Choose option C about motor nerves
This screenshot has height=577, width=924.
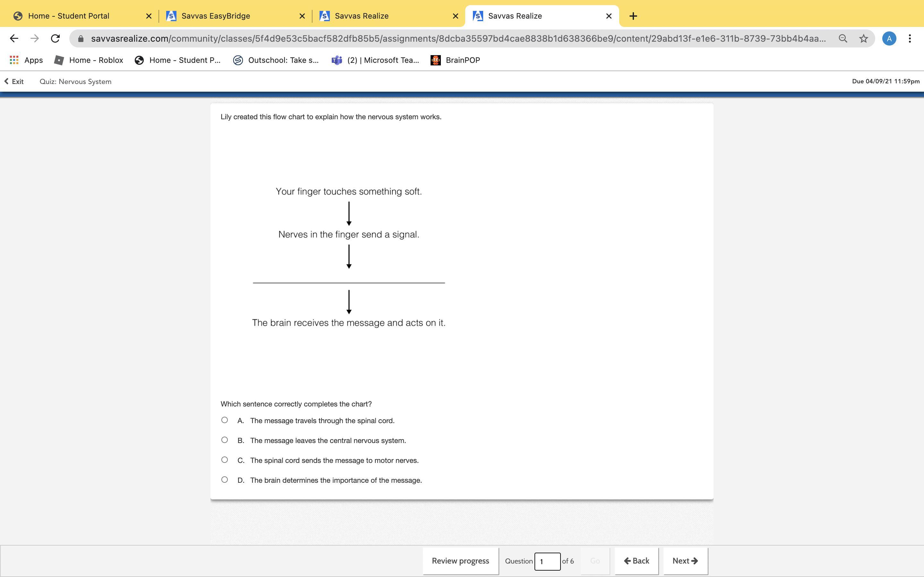click(x=225, y=460)
